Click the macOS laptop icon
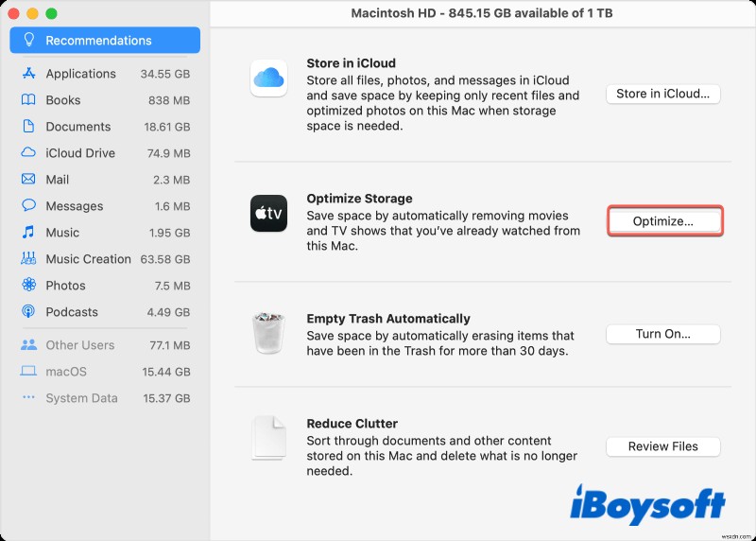The image size is (756, 541). (28, 371)
